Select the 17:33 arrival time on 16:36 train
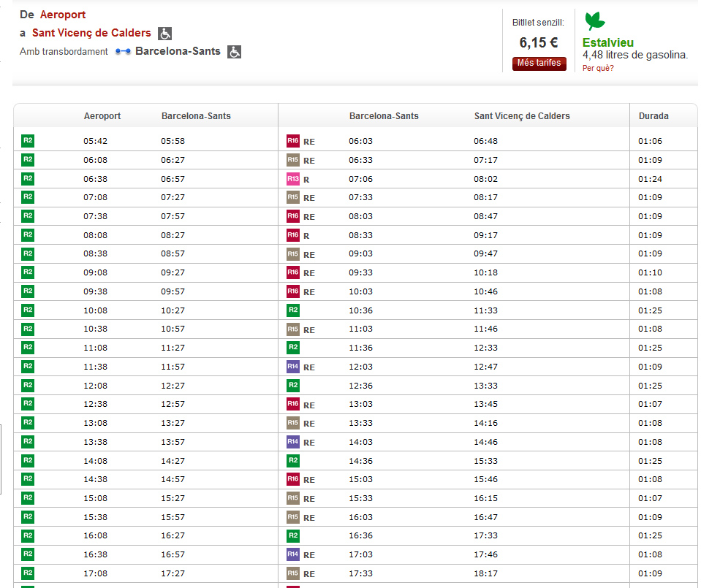 click(x=485, y=535)
